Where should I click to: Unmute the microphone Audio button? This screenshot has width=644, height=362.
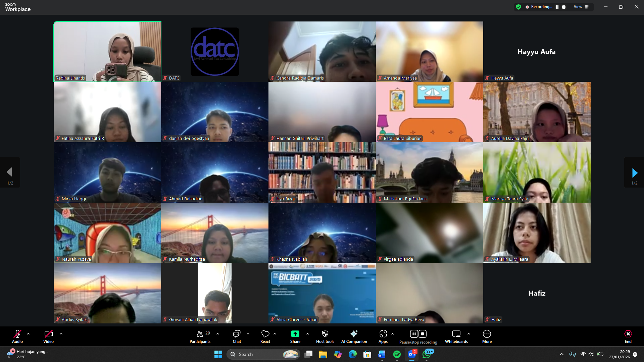click(17, 336)
